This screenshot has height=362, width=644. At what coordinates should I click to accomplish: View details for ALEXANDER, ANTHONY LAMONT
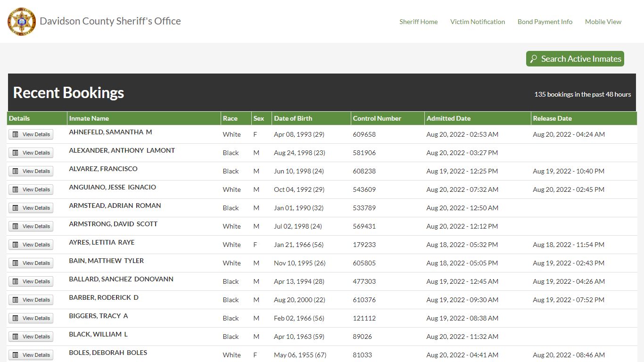[31, 153]
